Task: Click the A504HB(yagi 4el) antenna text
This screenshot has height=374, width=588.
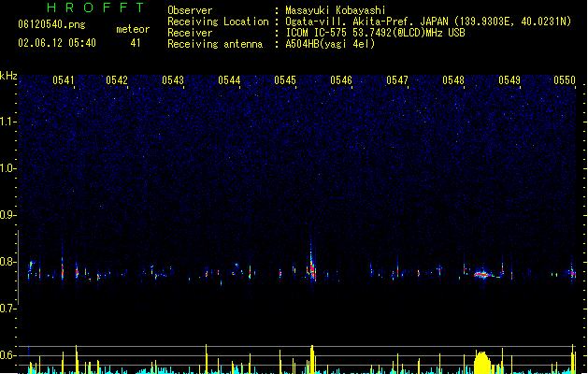Action: pos(330,44)
